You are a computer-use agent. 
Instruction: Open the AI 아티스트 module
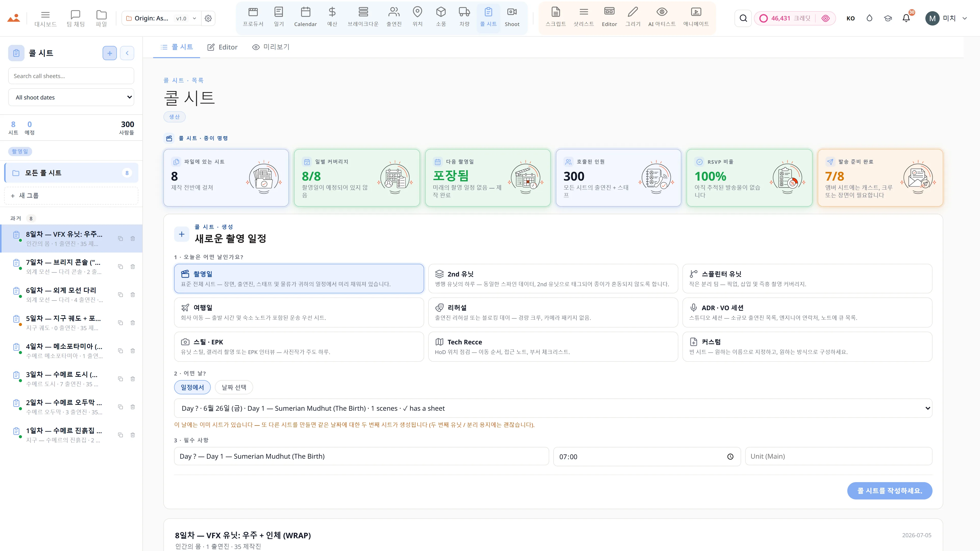[661, 18]
